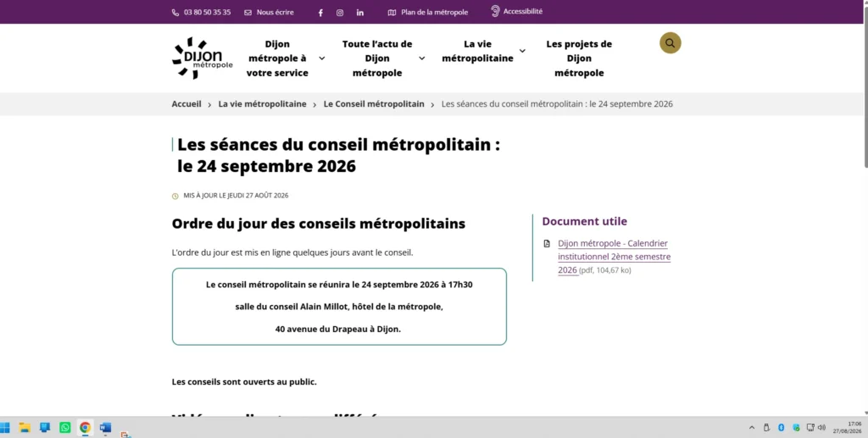Open the LinkedIn icon link
Viewport: 868px width, 438px height.
359,13
